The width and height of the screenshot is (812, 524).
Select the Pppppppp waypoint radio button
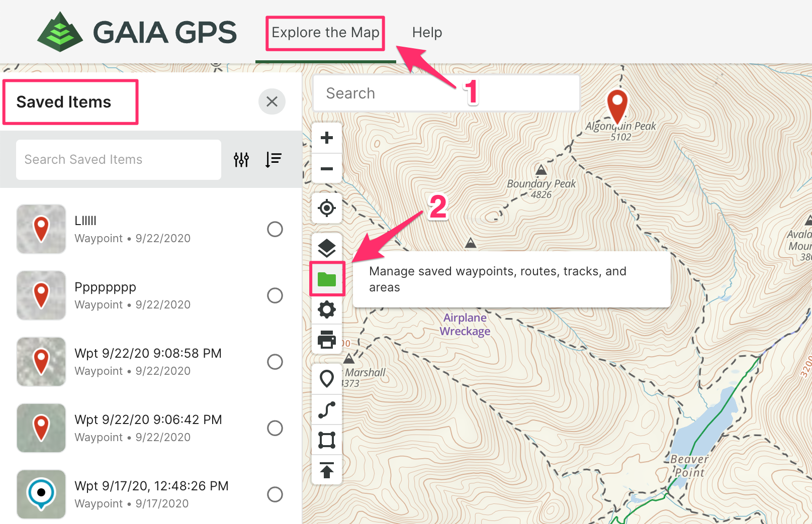coord(275,295)
